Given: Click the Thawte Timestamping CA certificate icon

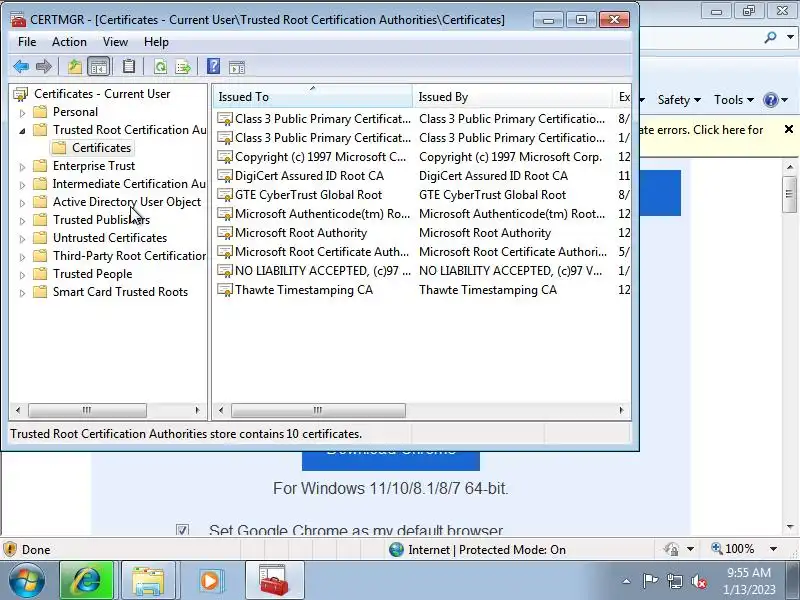Looking at the screenshot, I should (224, 290).
